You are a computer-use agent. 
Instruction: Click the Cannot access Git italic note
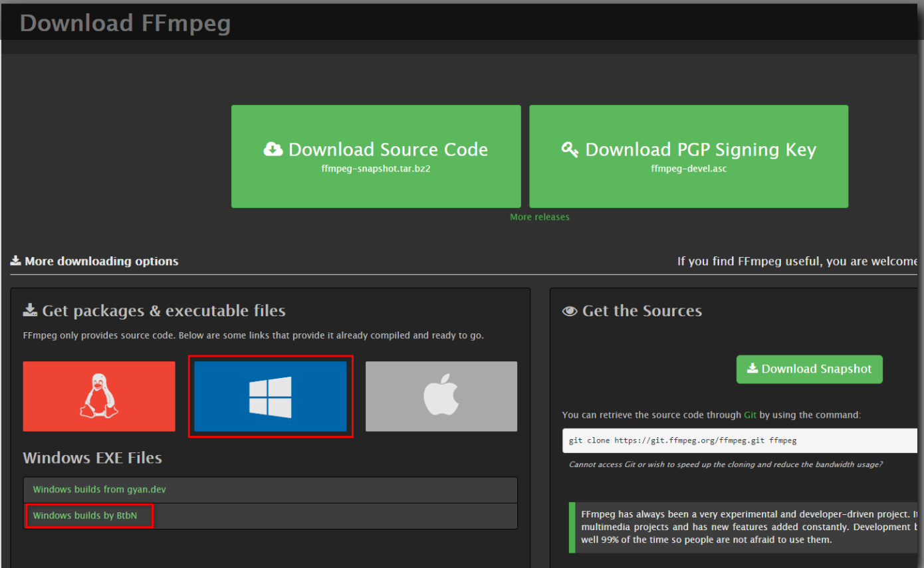[x=726, y=464]
